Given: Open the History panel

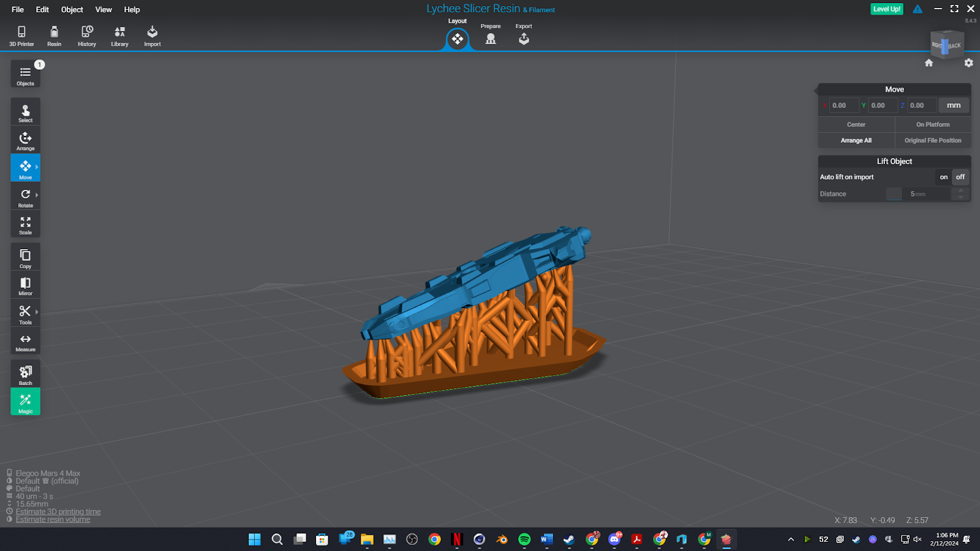Looking at the screenshot, I should [x=87, y=36].
